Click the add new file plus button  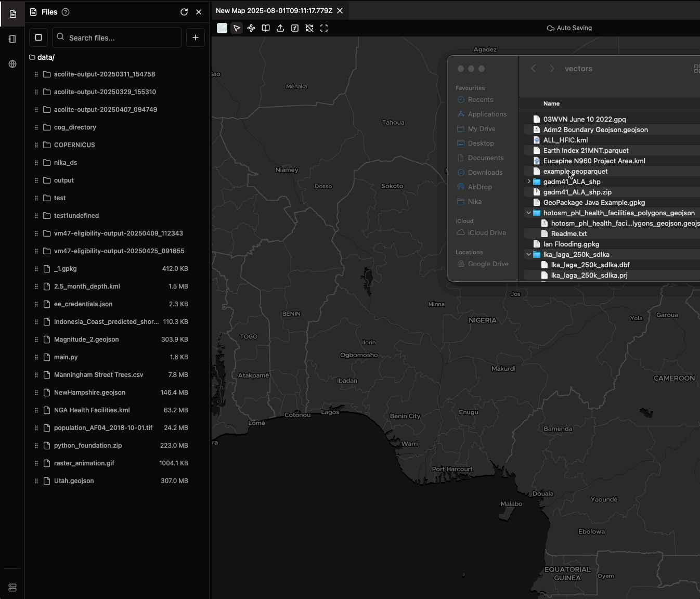196,37
